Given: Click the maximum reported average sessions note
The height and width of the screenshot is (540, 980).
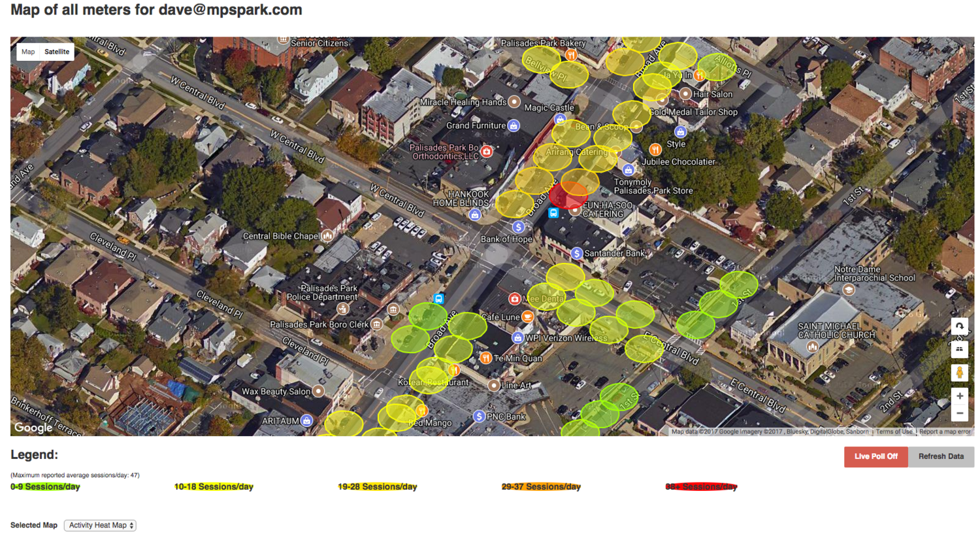Looking at the screenshot, I should (x=75, y=475).
